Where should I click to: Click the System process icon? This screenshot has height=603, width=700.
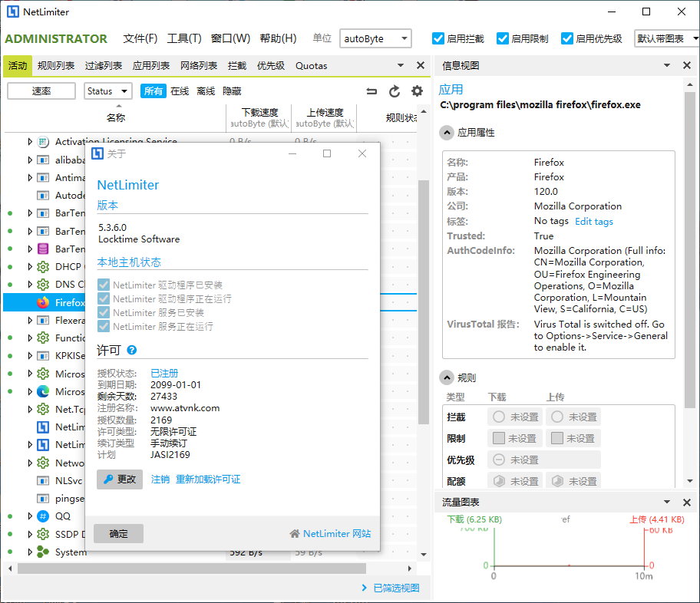point(43,552)
